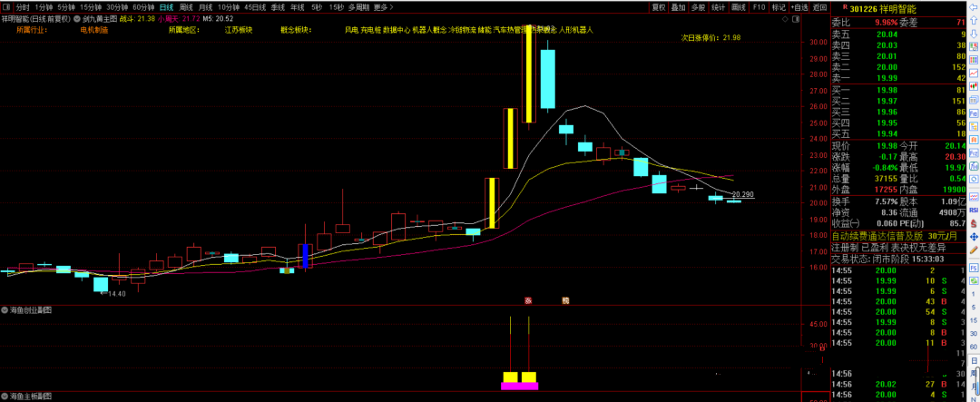Toggle 多股 multi-stock view
Image resolution: width=980 pixels, height=402 pixels.
click(698, 7)
